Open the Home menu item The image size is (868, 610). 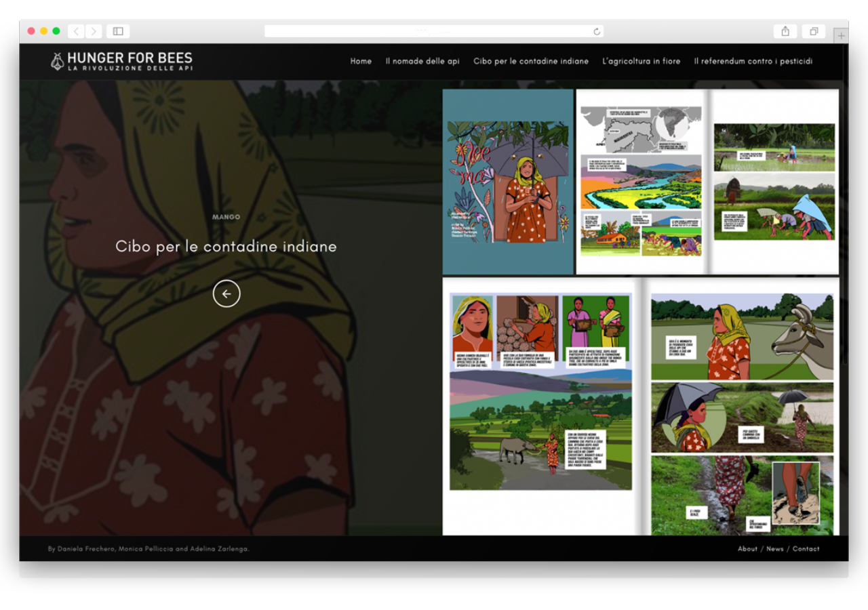tap(361, 61)
